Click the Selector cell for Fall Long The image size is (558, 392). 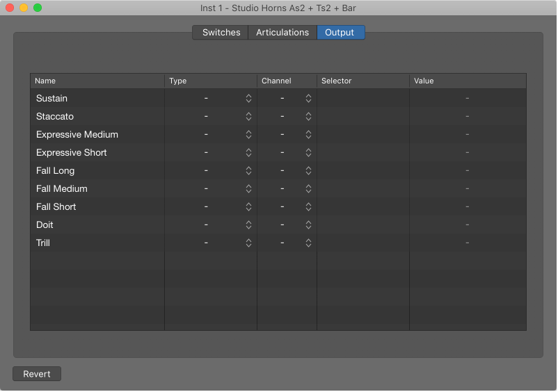363,171
